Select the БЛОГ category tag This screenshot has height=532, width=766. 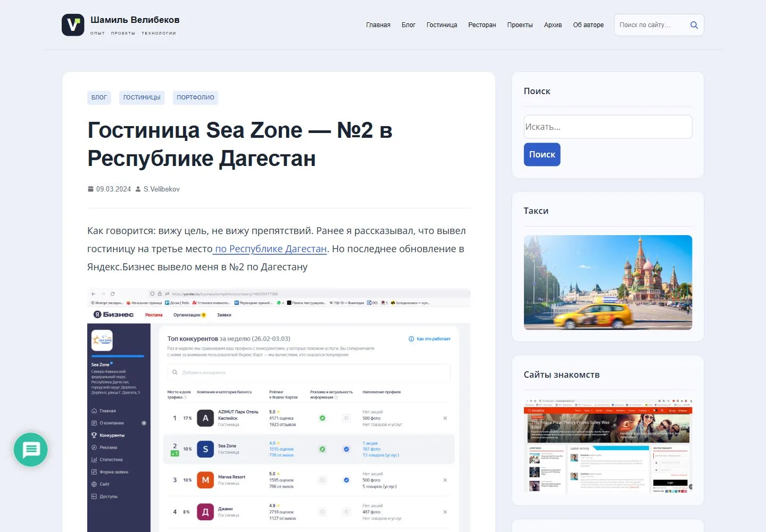click(x=99, y=97)
